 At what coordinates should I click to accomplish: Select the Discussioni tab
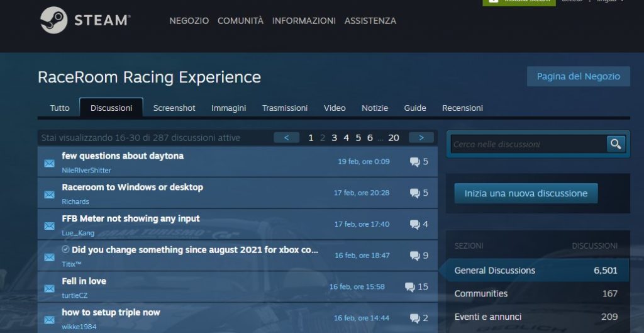tap(111, 108)
